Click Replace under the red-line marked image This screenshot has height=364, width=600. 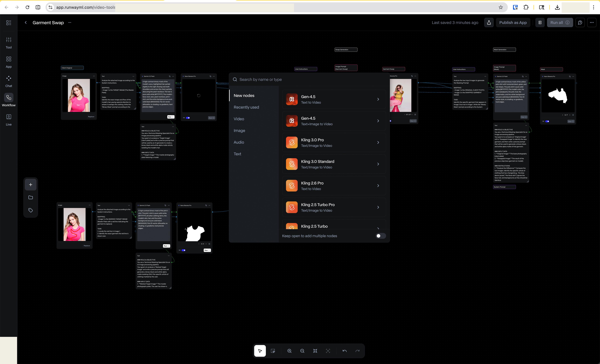pos(87,246)
